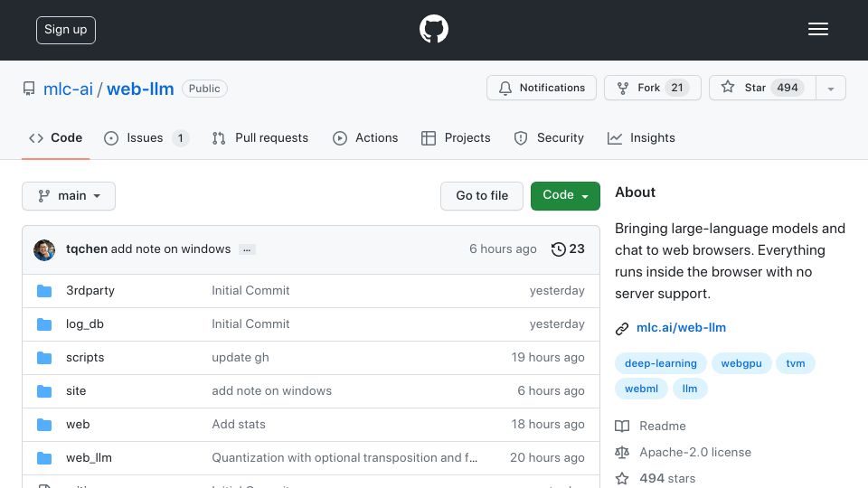This screenshot has height=488, width=868.
Task: Open the 'add note on windows' latest commit
Action: pyautogui.click(x=171, y=249)
